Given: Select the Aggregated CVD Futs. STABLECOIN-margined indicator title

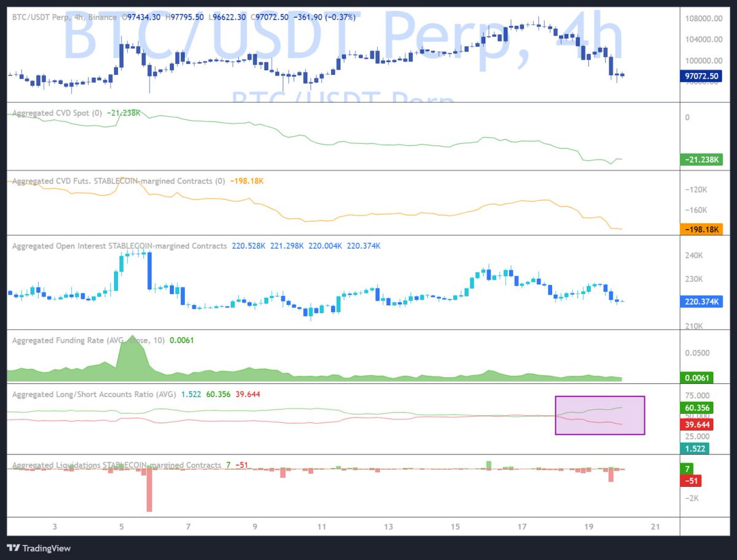Looking at the screenshot, I should pos(119,181).
